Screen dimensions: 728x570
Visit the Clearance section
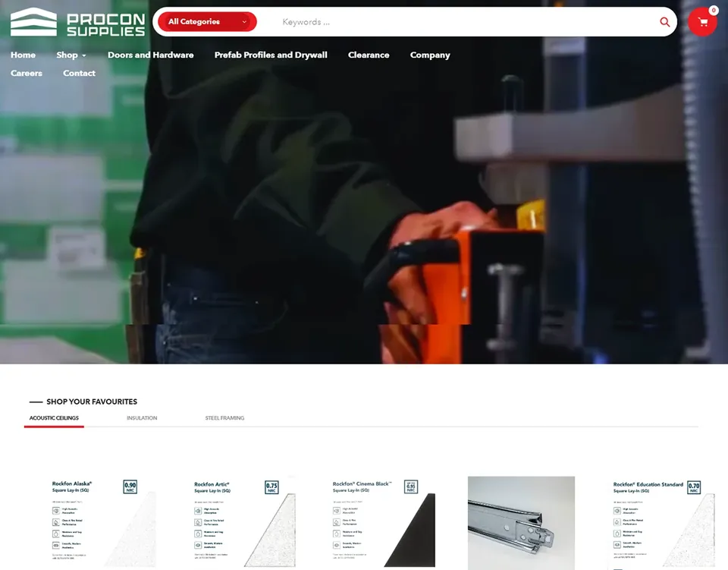369,55
